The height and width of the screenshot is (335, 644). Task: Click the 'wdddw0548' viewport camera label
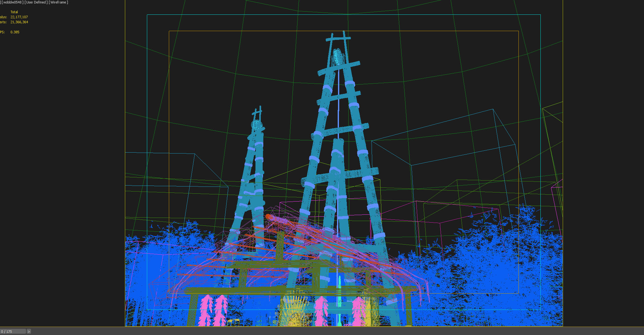tap(13, 2)
